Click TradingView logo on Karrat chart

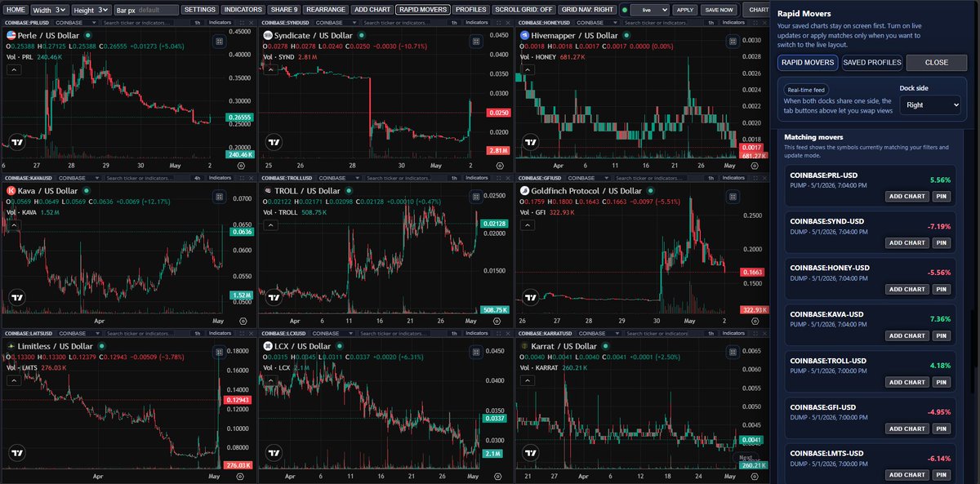tap(531, 452)
